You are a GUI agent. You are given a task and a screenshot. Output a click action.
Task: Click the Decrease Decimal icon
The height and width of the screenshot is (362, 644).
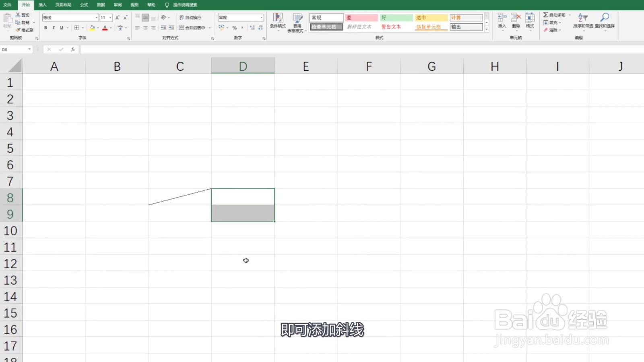click(x=260, y=28)
